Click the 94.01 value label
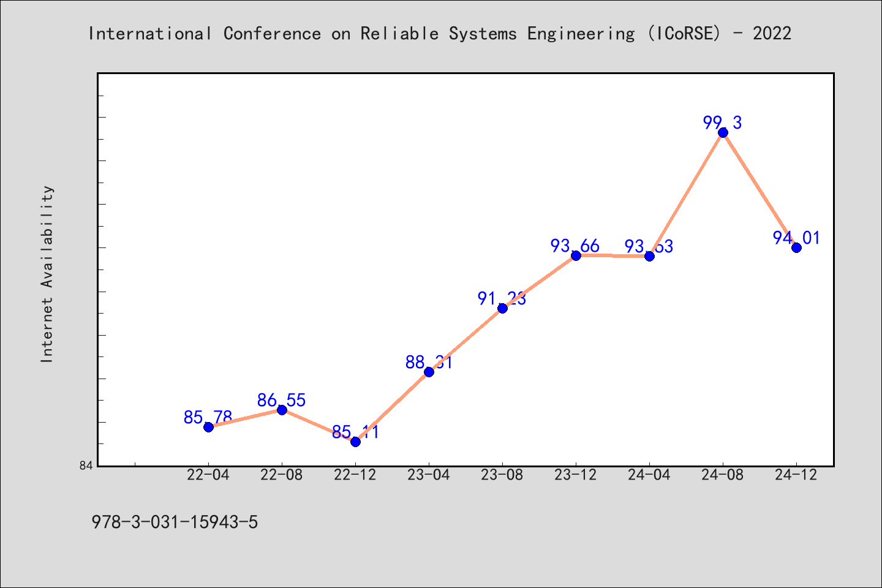The width and height of the screenshot is (882, 588). click(x=796, y=238)
